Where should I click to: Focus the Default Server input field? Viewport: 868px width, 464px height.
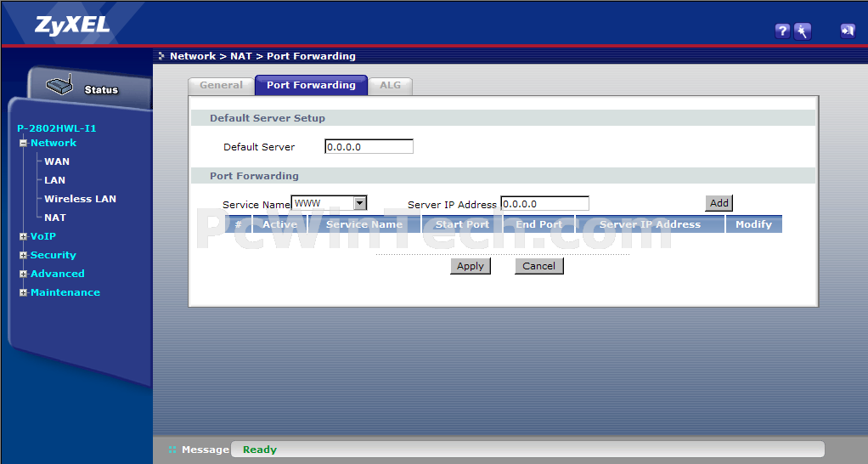click(369, 147)
